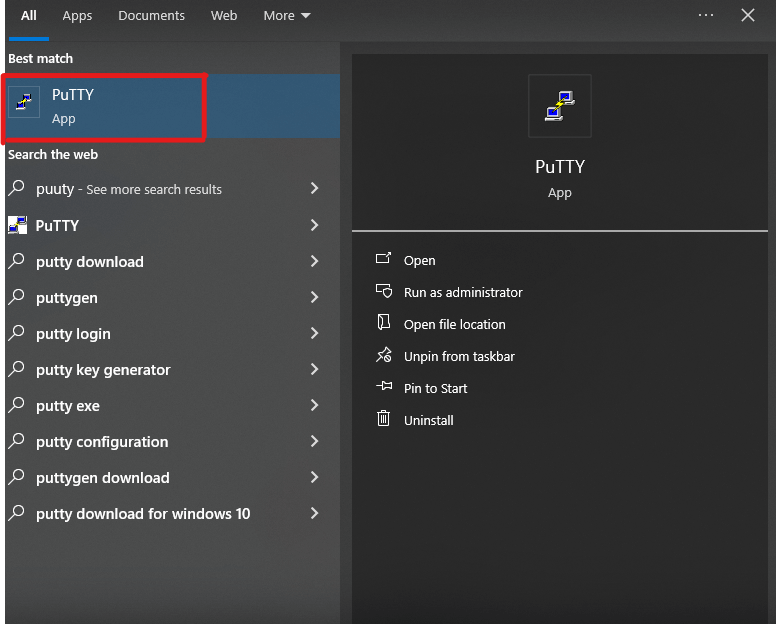Choose Open in the PuTTY actions
This screenshot has height=624, width=776.
point(419,260)
